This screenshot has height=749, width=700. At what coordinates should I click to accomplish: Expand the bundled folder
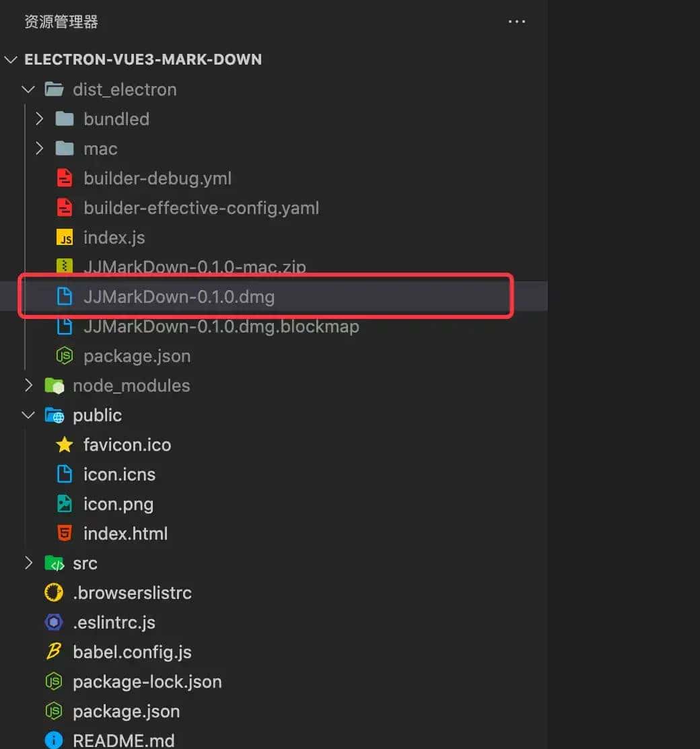coord(40,118)
